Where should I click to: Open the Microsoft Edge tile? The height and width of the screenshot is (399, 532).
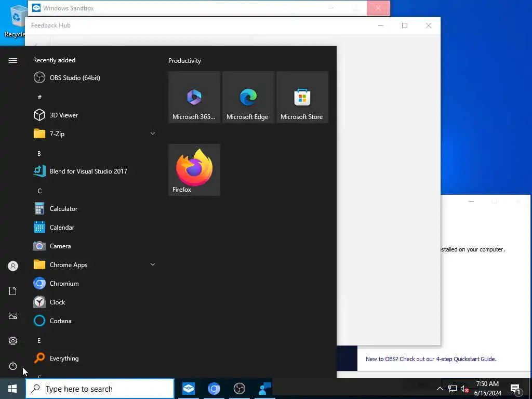(248, 97)
